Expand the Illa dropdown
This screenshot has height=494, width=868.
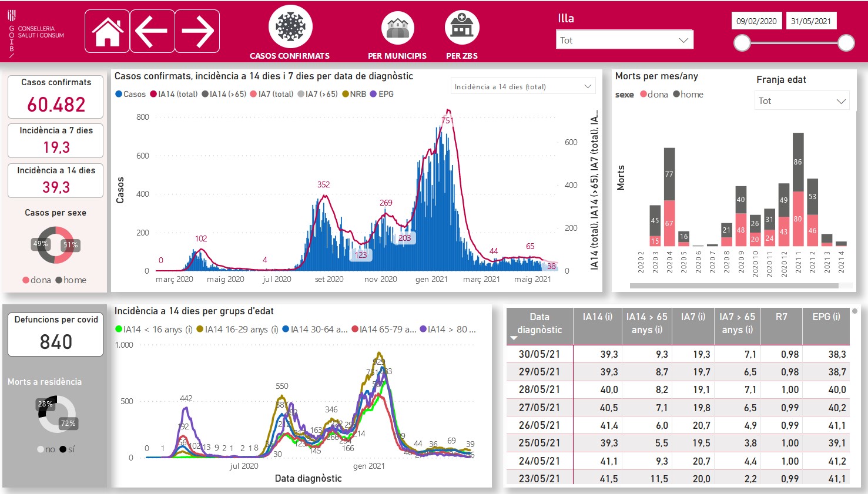pos(624,40)
